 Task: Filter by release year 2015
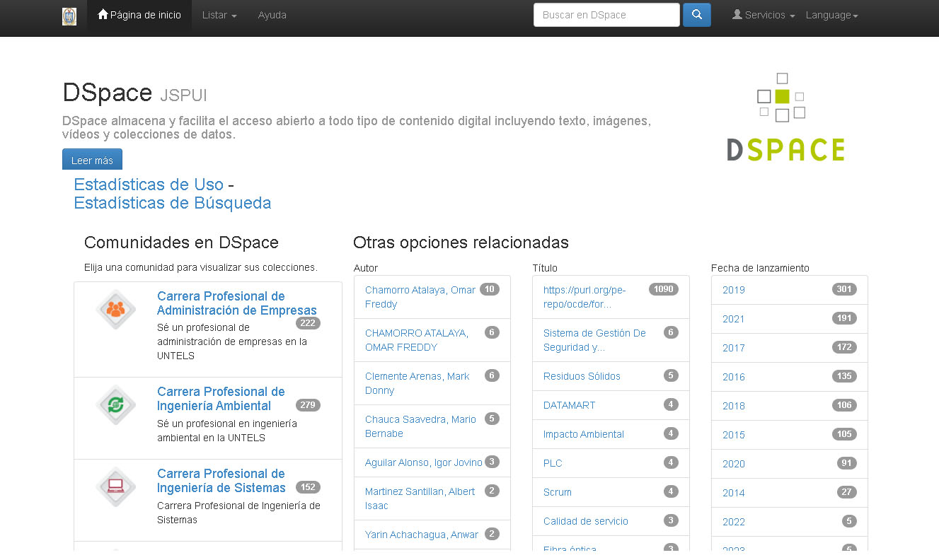(734, 435)
